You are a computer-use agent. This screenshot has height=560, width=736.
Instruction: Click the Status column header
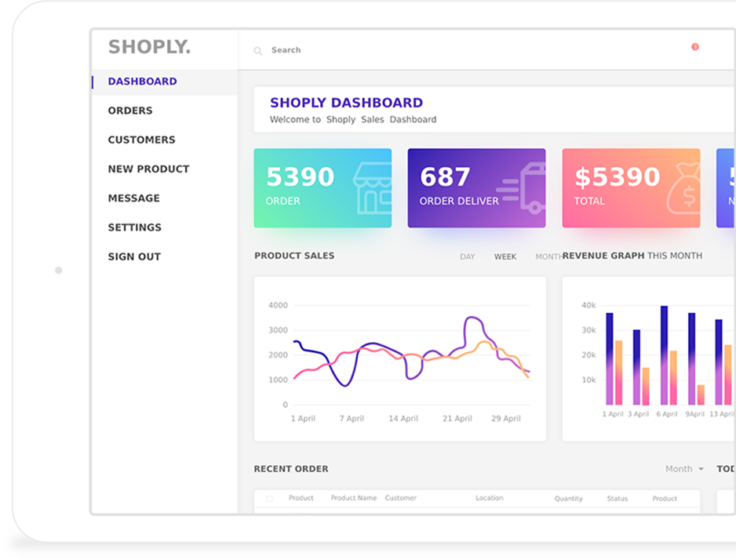coord(618,499)
